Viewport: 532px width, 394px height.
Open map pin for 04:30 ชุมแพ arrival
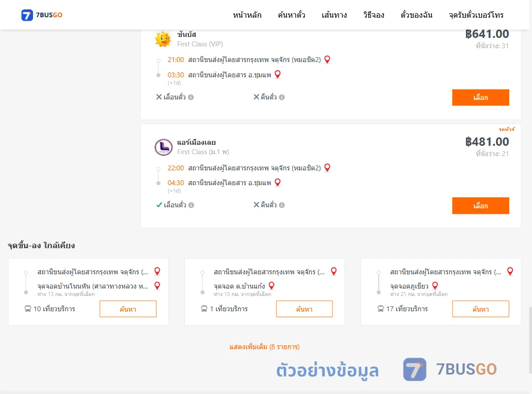tap(277, 183)
